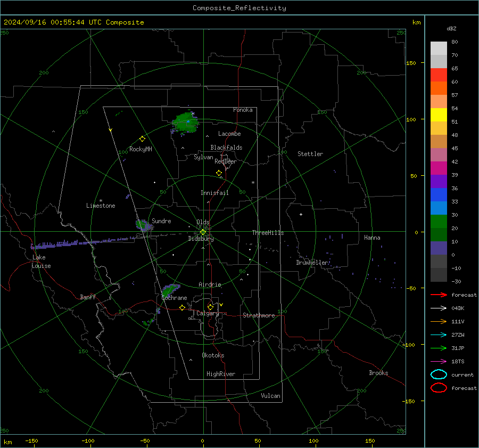Select the 30 dBZ light blue swatch

(439, 208)
